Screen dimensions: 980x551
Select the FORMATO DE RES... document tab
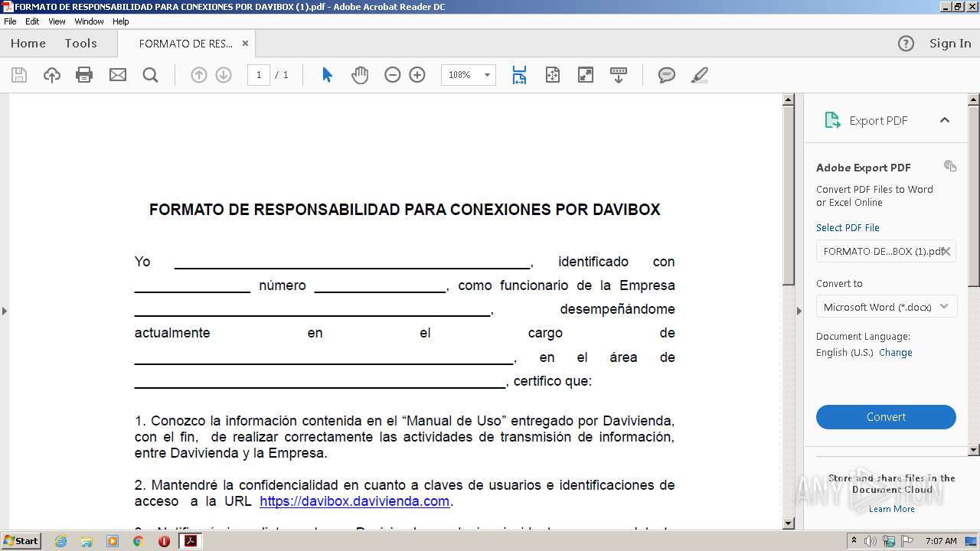pyautogui.click(x=186, y=44)
